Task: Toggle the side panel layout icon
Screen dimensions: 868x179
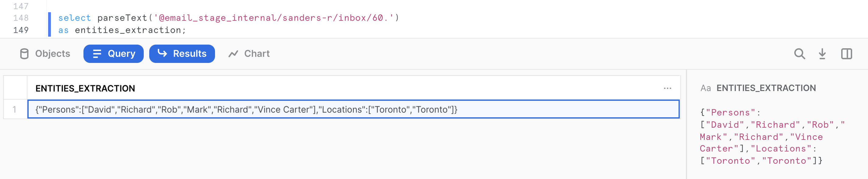Action: tap(846, 54)
